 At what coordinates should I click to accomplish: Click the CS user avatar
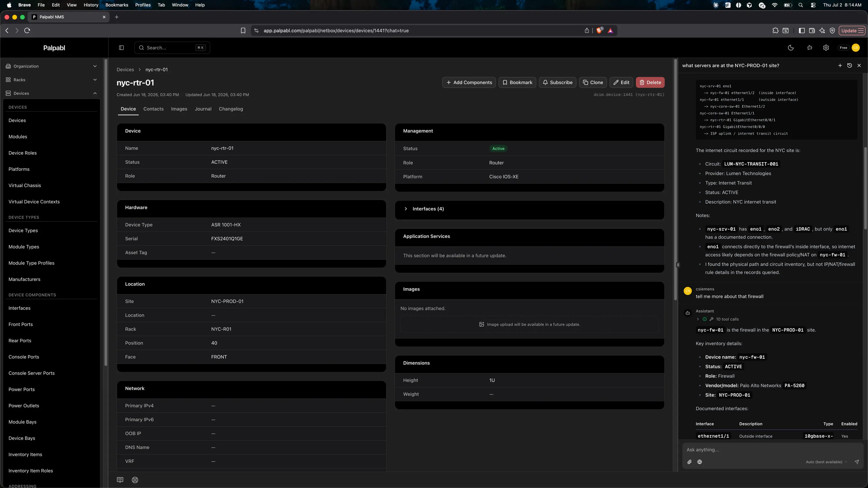pyautogui.click(x=856, y=48)
